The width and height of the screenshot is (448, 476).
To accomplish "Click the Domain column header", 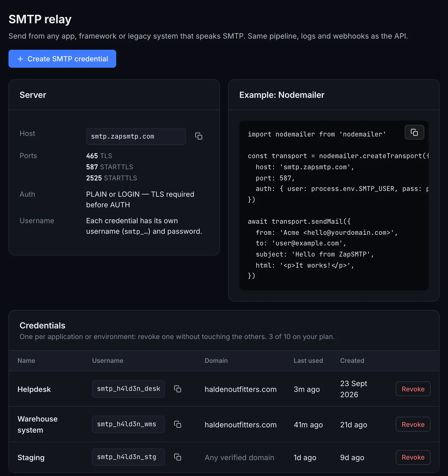I will 216,360.
